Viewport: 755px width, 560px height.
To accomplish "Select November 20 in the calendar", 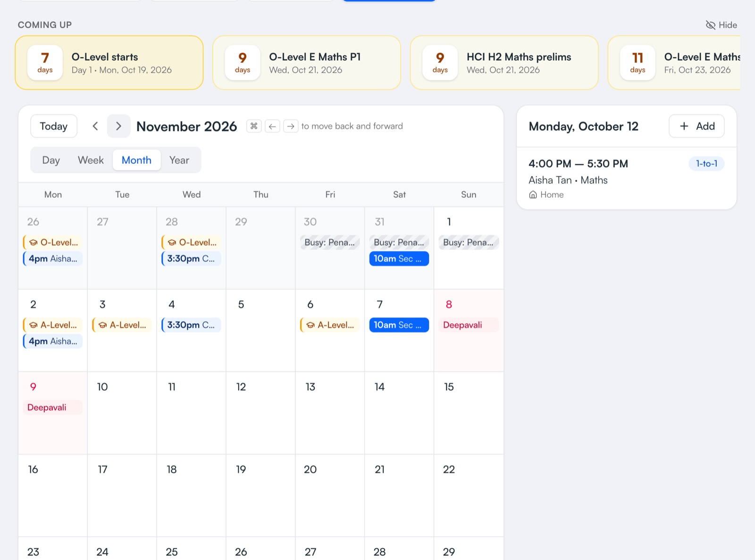I will (330, 495).
